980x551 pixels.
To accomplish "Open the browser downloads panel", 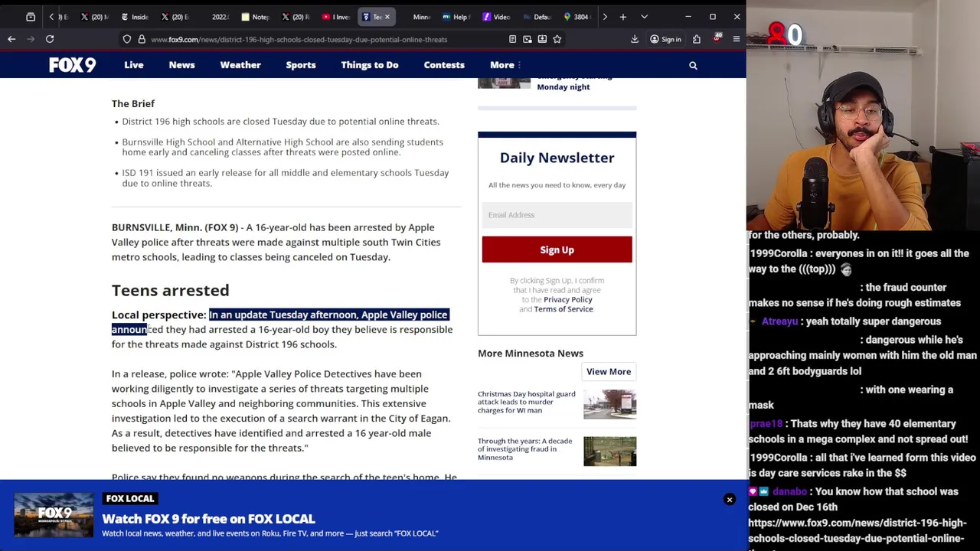I will click(x=635, y=39).
